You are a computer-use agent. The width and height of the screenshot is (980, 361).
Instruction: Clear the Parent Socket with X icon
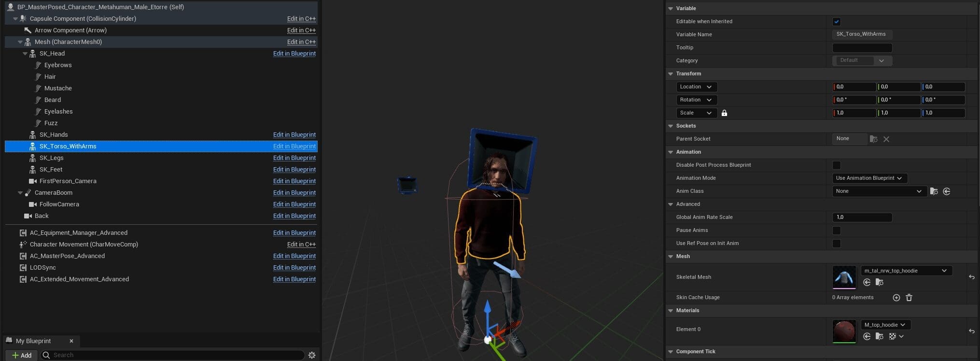pos(886,139)
